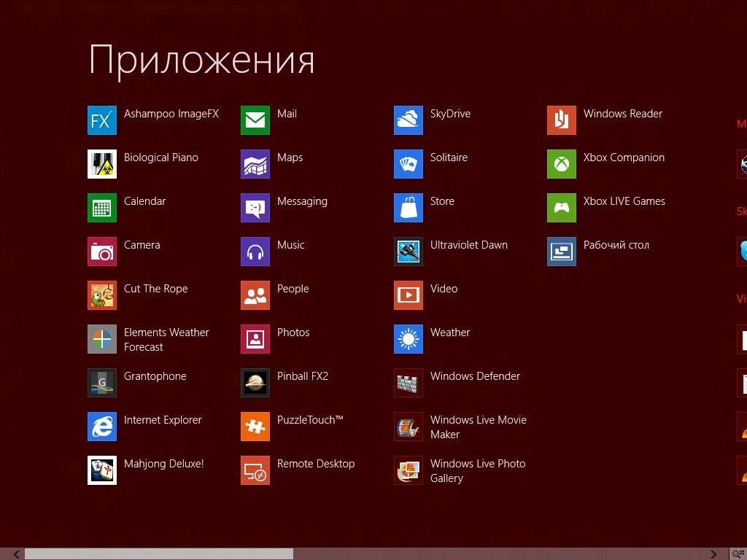The image size is (747, 560).
Task: Open Internet Explorer icon
Action: [x=102, y=427]
